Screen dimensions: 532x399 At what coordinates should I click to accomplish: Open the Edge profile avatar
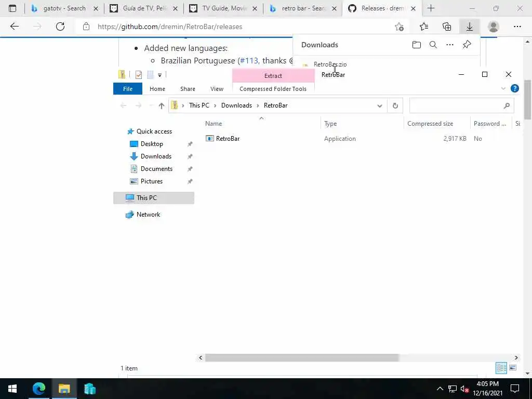click(494, 26)
